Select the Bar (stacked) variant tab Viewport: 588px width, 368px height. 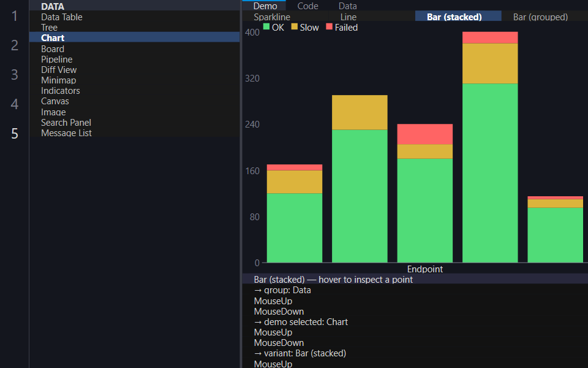pos(458,16)
